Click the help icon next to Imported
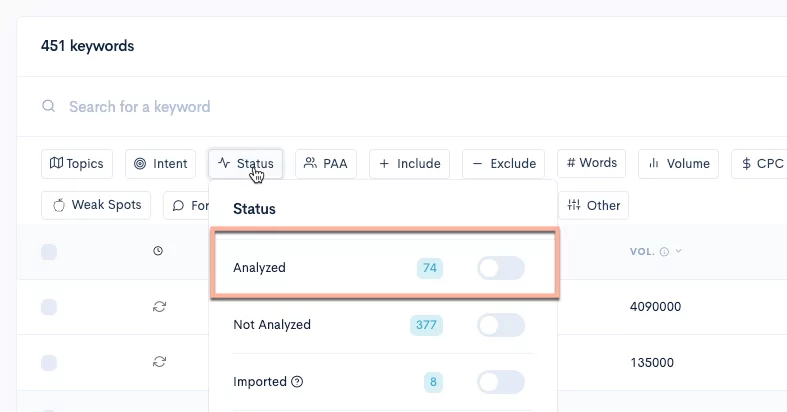This screenshot has height=412, width=787. click(297, 382)
